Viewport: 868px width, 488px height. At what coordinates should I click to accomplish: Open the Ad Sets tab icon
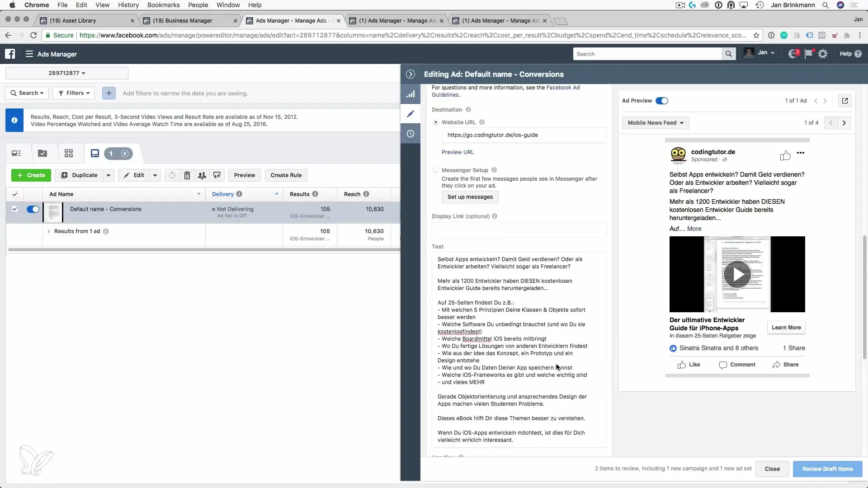coord(69,154)
